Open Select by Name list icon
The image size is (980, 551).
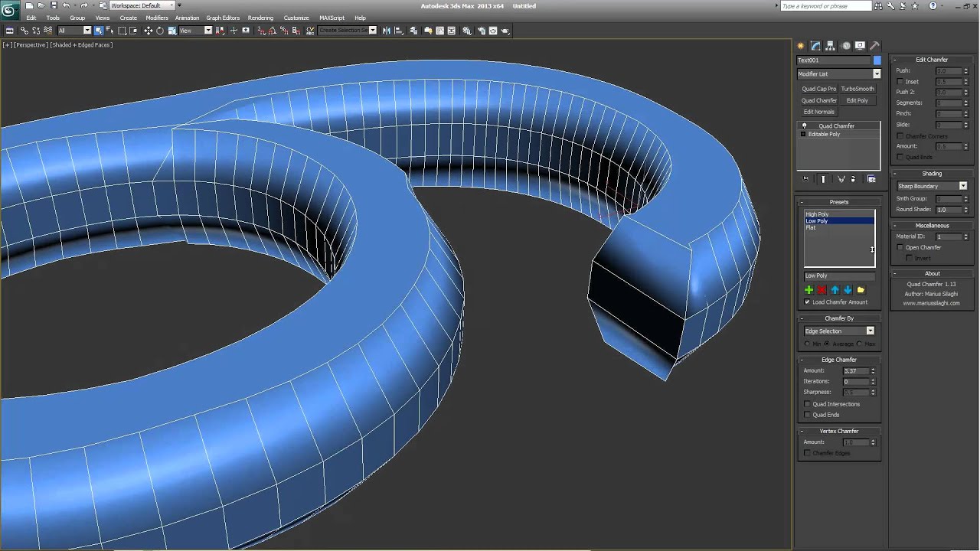[x=109, y=31]
